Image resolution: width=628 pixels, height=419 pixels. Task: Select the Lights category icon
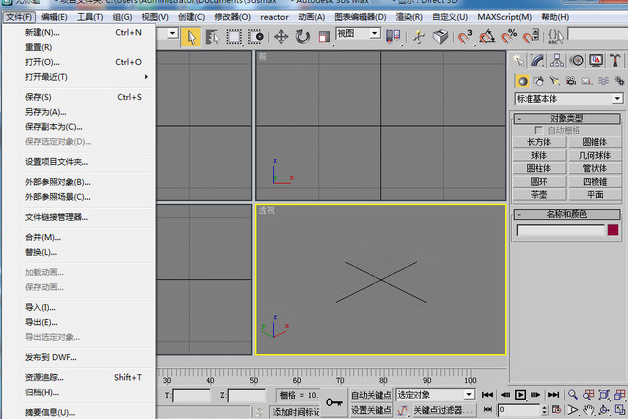tap(555, 81)
